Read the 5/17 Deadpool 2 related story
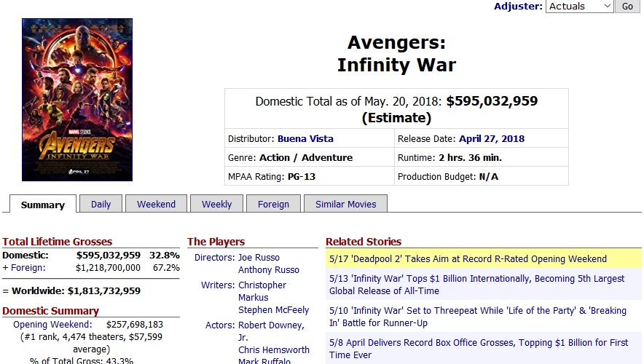The height and width of the screenshot is (364, 644). point(468,259)
